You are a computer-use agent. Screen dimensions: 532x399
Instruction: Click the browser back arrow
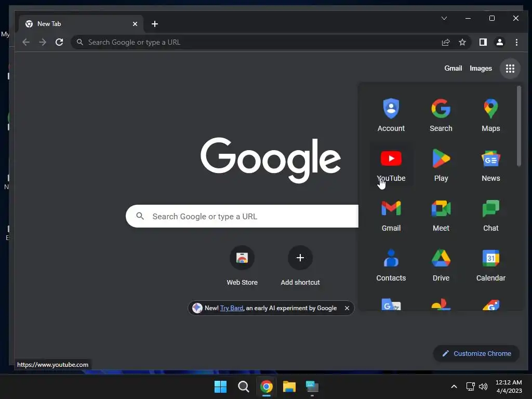pyautogui.click(x=26, y=42)
